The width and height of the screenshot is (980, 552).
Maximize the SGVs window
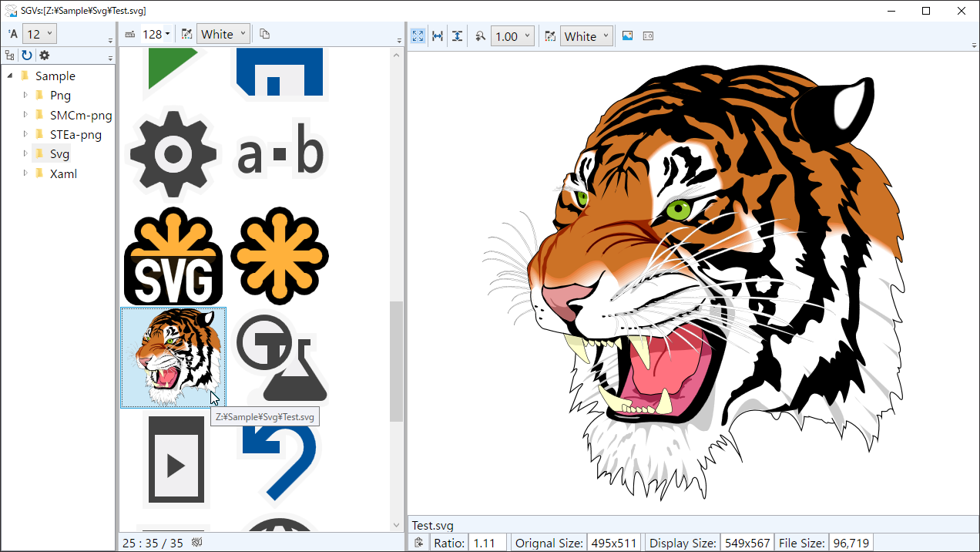pos(926,11)
